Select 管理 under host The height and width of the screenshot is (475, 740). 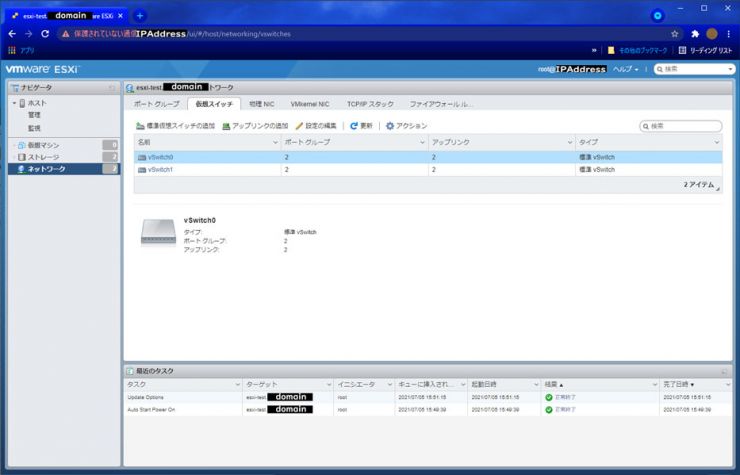[x=34, y=115]
